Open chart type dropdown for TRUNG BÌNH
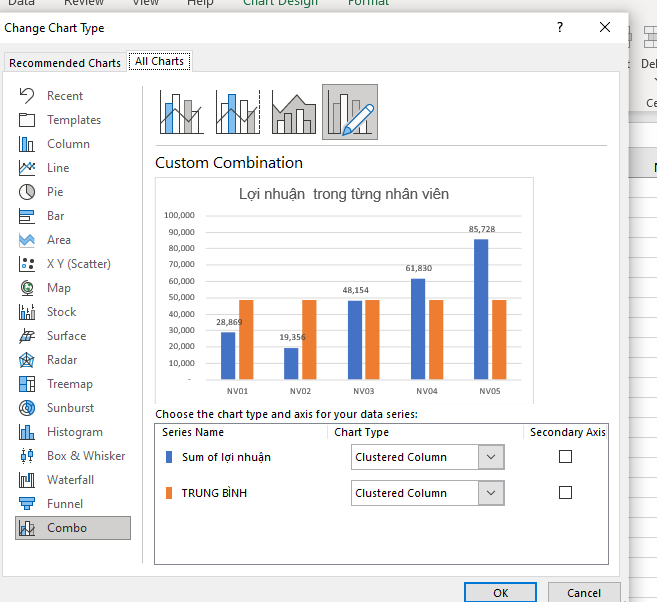 pyautogui.click(x=490, y=493)
